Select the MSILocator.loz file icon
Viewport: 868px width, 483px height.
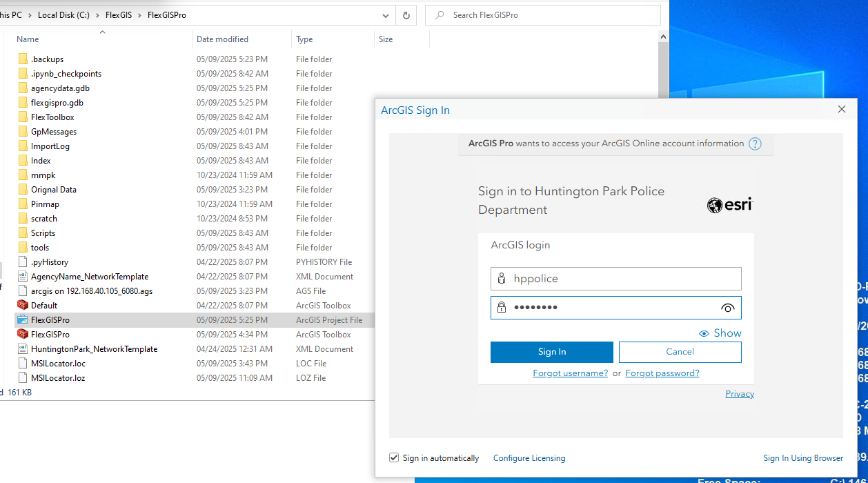point(23,378)
